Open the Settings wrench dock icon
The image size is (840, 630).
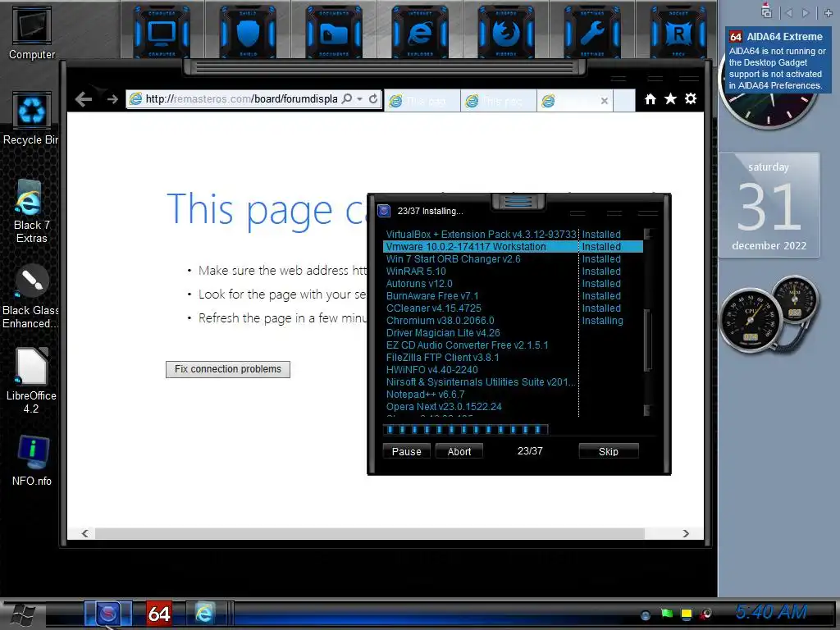[592, 32]
